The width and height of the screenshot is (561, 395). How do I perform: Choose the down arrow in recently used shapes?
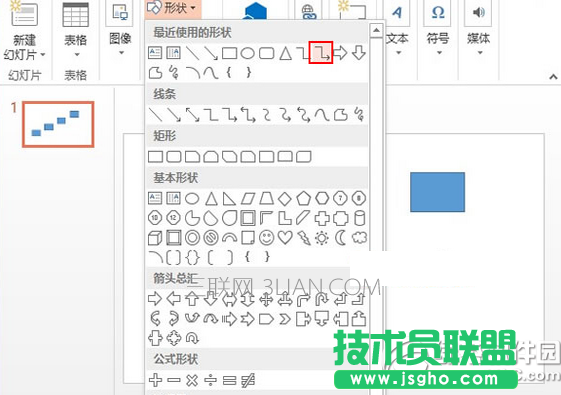358,53
